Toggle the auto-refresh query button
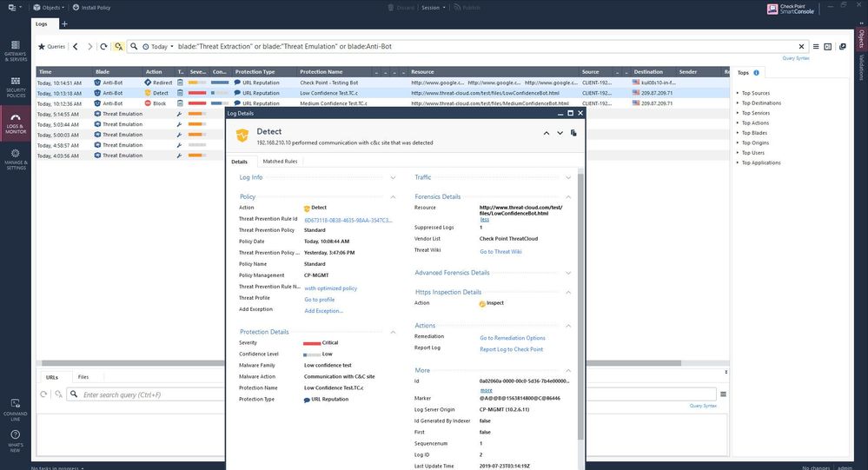Screen dimensions: 868x470 (x=118, y=47)
